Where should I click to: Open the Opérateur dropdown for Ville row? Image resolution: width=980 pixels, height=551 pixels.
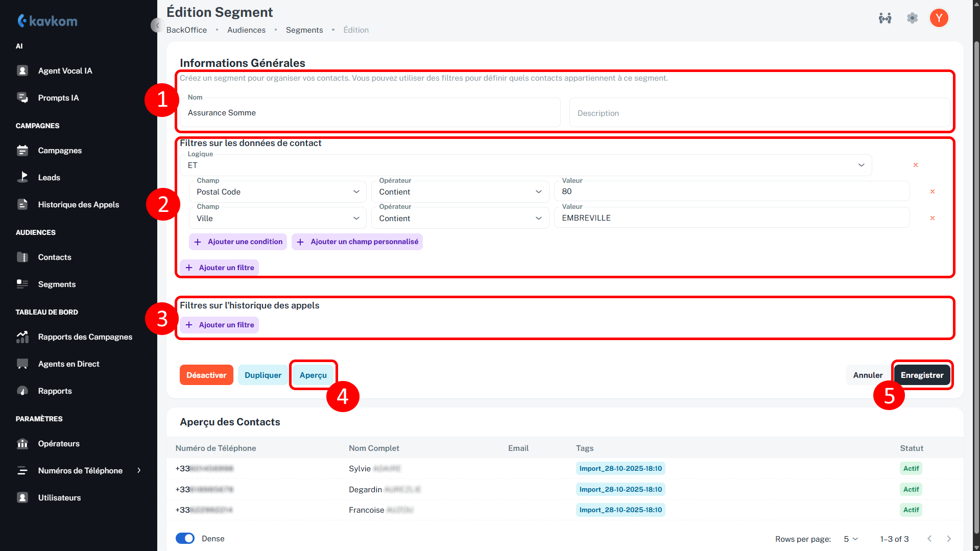[460, 219]
